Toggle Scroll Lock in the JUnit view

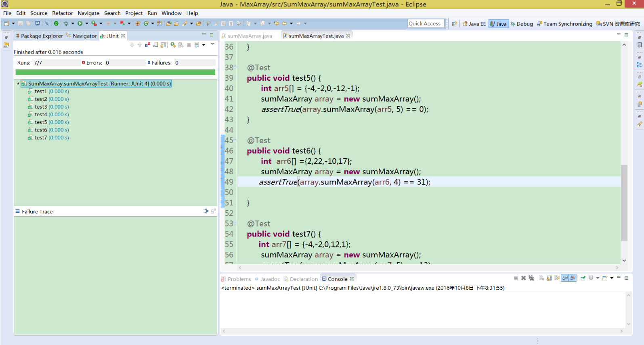pyautogui.click(x=163, y=45)
